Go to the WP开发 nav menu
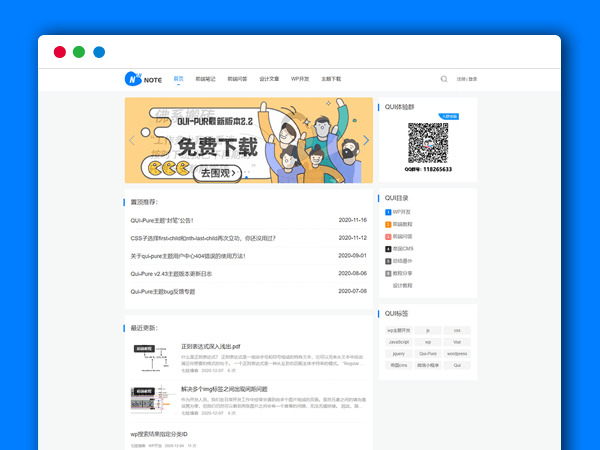 [x=300, y=78]
